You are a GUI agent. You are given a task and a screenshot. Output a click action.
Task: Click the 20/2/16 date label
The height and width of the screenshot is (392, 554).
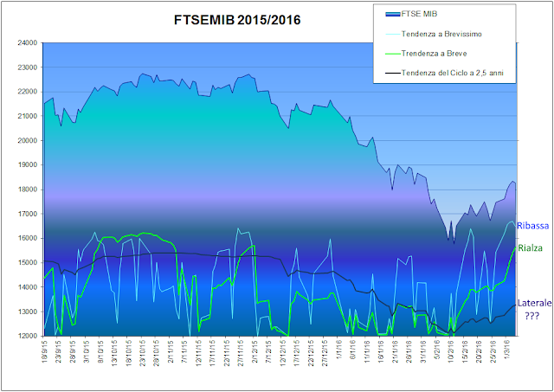(478, 353)
